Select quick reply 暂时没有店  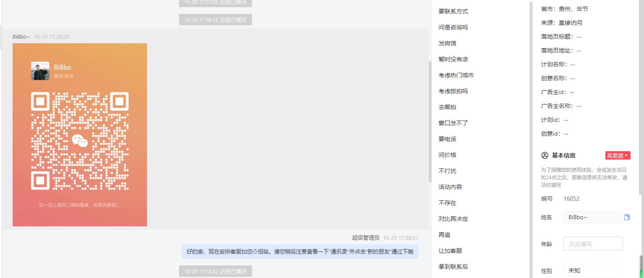point(453,59)
